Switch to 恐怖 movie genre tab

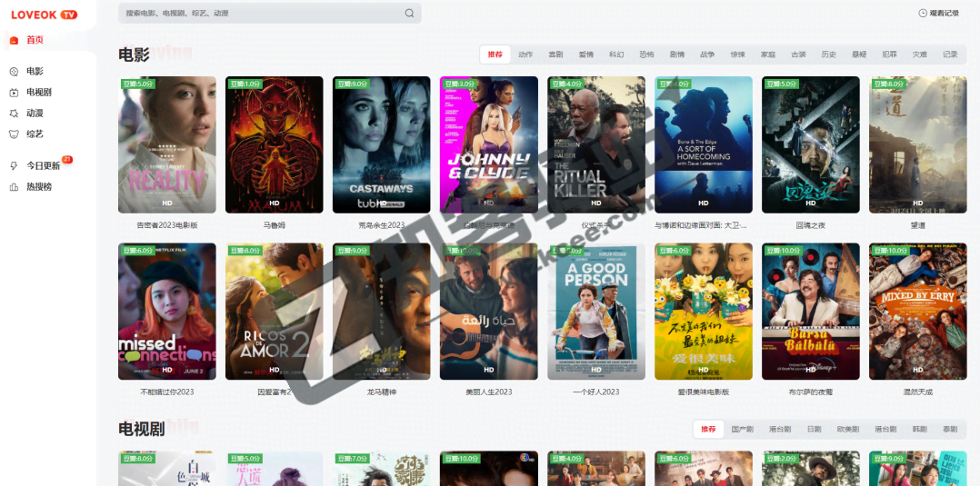pyautogui.click(x=646, y=55)
